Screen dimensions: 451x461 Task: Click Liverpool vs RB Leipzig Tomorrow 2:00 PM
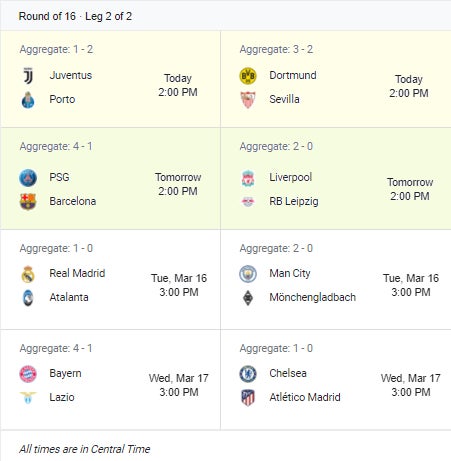pos(410,189)
